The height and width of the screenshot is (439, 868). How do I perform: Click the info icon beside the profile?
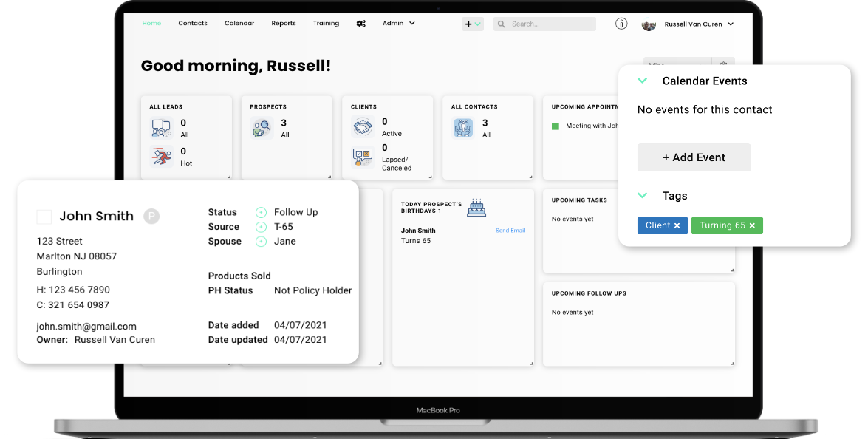tap(621, 24)
